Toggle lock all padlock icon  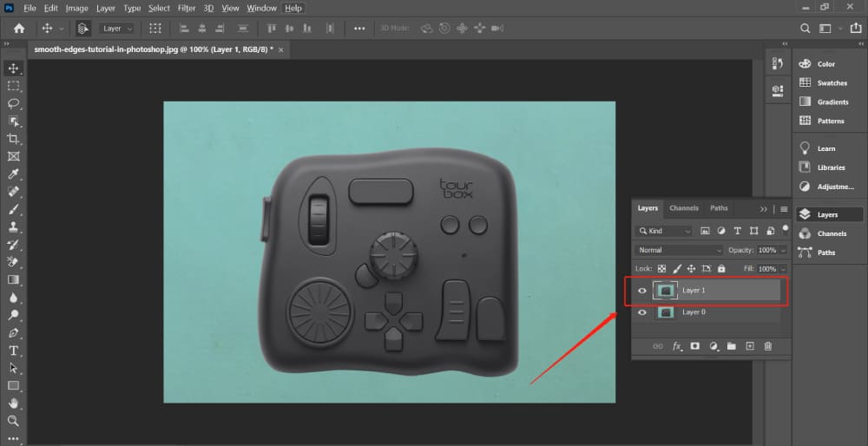click(721, 268)
